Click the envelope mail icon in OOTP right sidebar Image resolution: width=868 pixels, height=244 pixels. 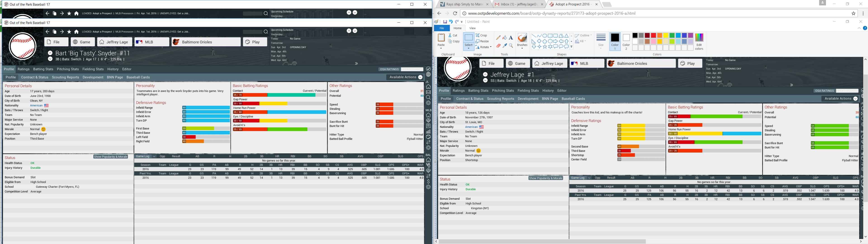428,92
